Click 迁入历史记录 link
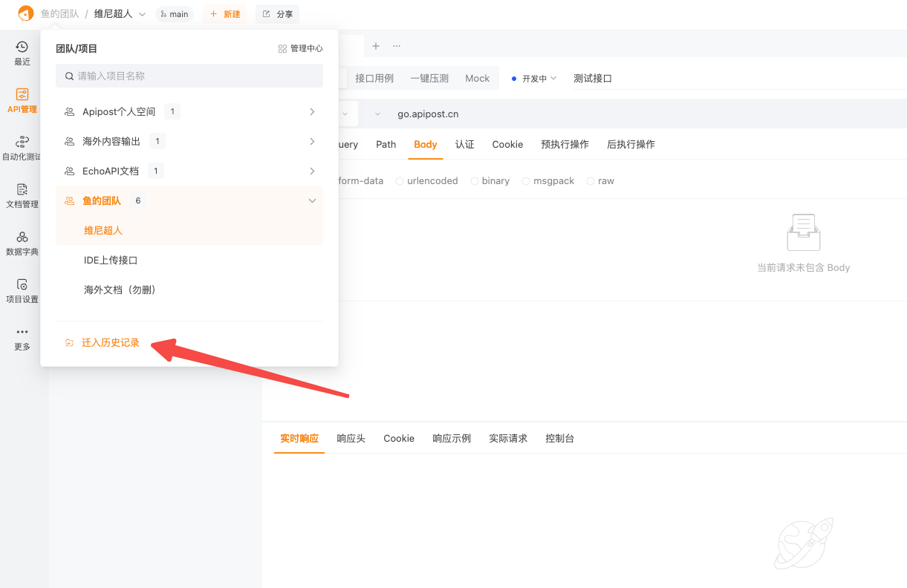The height and width of the screenshot is (588, 907). pos(111,343)
